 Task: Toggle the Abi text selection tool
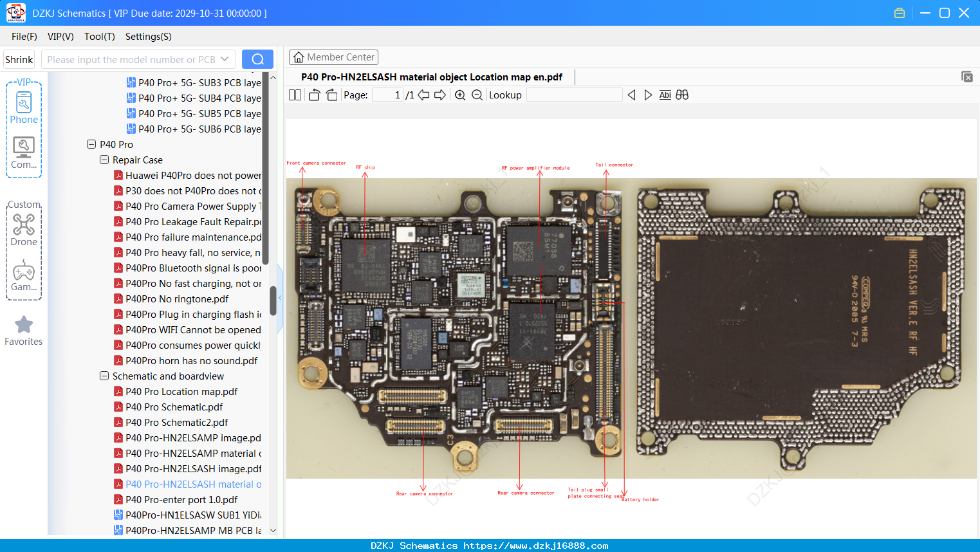tap(665, 95)
